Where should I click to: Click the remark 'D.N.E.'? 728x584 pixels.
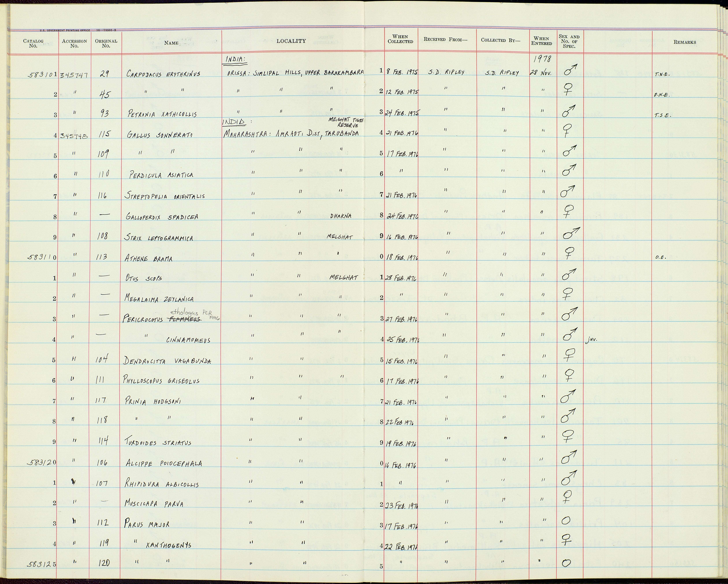coord(662,95)
